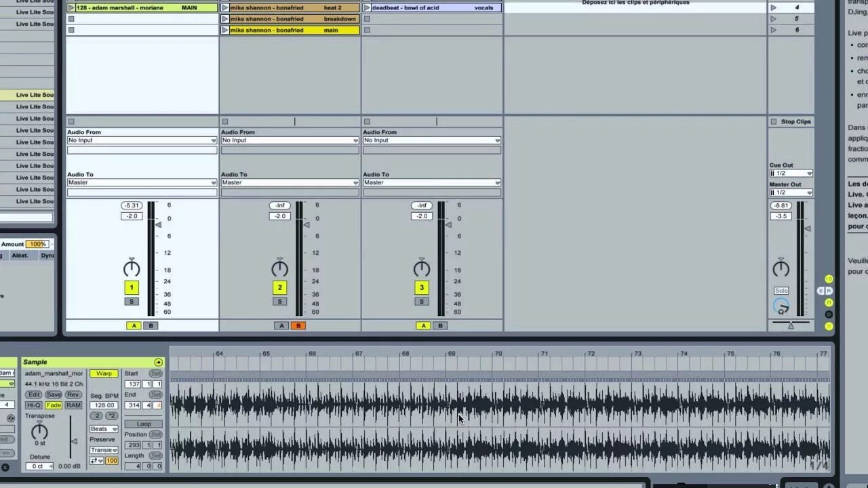This screenshot has width=868, height=488.
Task: Open the Master Out dropdown
Action: tap(791, 192)
